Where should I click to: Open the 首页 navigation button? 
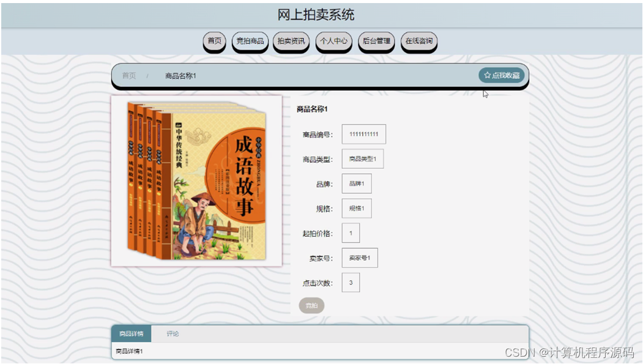tap(215, 41)
